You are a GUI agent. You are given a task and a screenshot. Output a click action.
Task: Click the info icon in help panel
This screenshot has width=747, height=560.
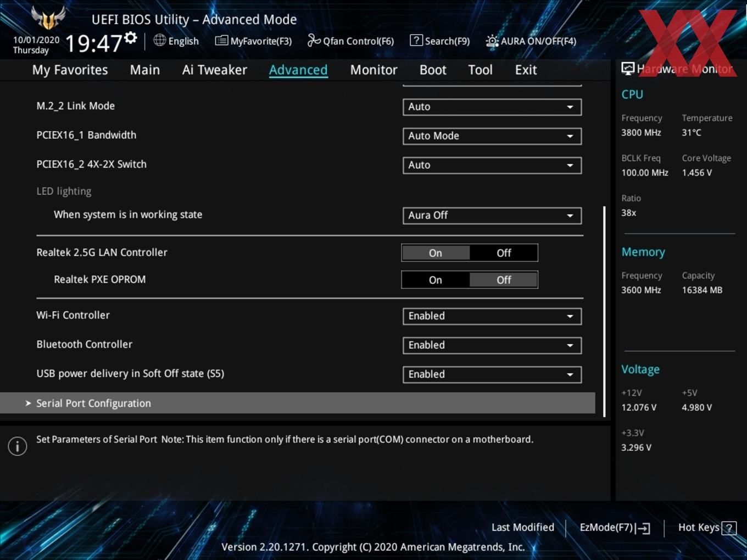pyautogui.click(x=18, y=446)
